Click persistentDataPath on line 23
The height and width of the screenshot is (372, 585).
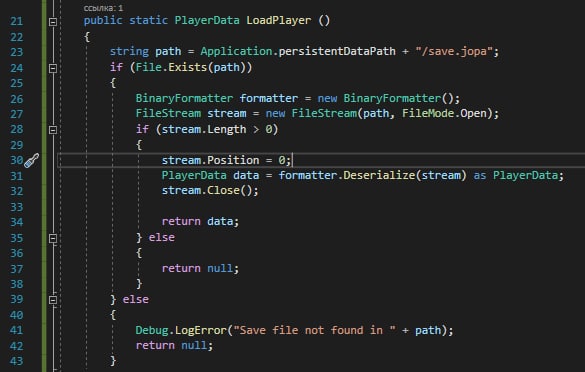pyautogui.click(x=337, y=51)
